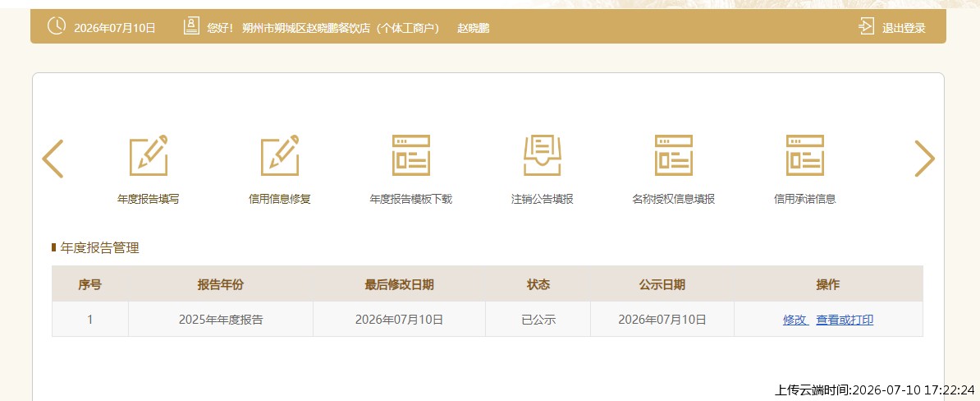Click the logout door icon
The height and width of the screenshot is (401, 980).
pyautogui.click(x=866, y=27)
